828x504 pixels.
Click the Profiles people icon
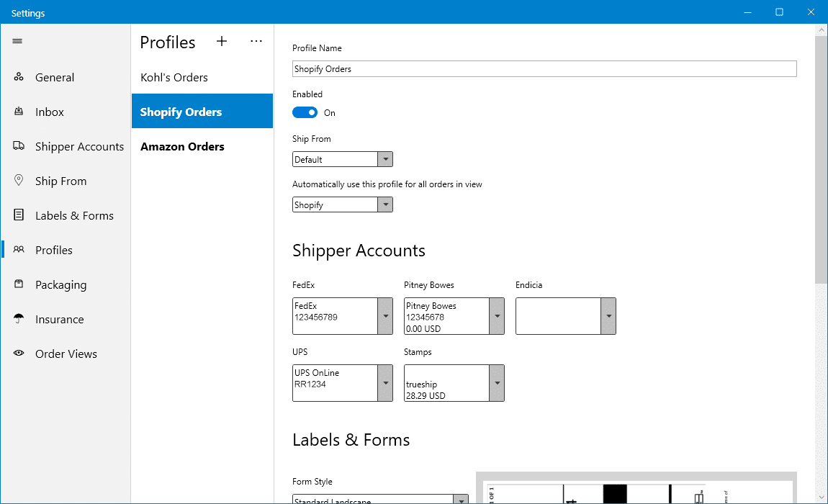click(19, 249)
